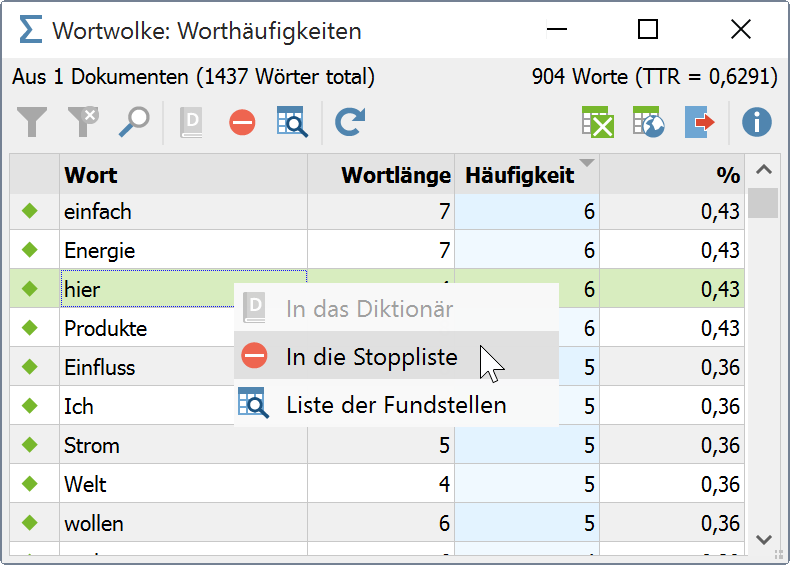Toggle green diamond for wollen row
Viewport: 790px width, 565px height.
click(x=30, y=523)
